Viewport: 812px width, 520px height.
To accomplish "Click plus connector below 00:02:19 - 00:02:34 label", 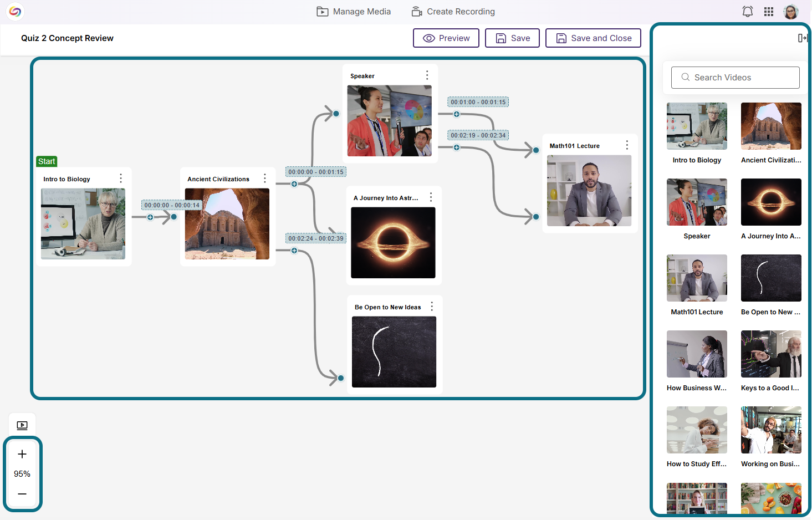I will point(456,147).
